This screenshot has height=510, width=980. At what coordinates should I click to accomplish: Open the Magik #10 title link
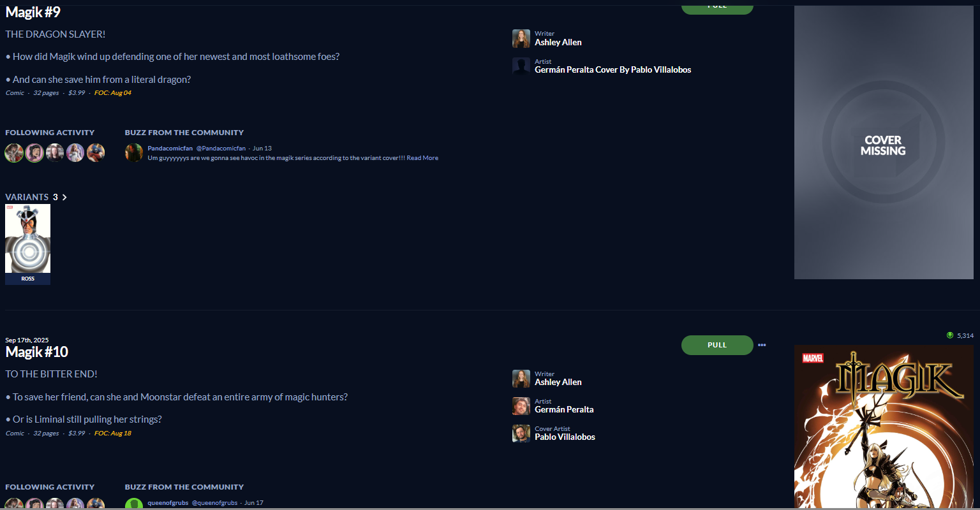[x=37, y=352]
